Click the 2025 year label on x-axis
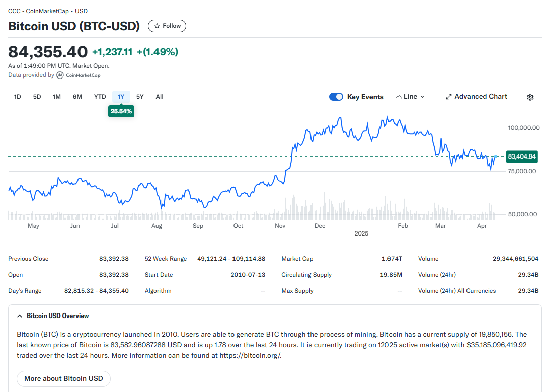 [361, 233]
